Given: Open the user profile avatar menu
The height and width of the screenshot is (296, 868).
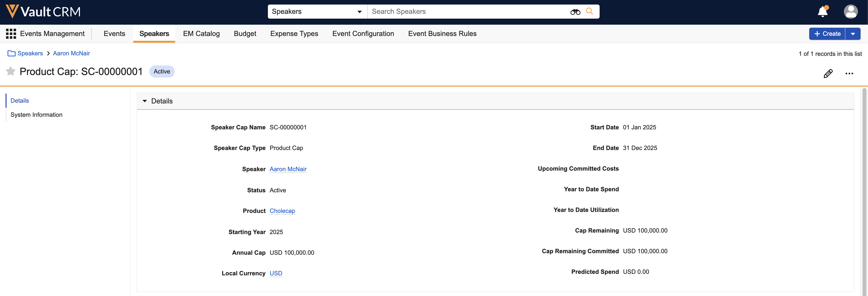Looking at the screenshot, I should (x=850, y=12).
